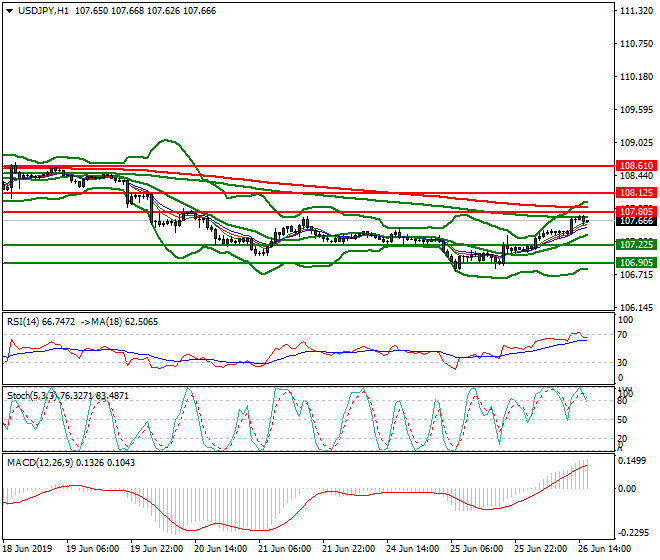Click the RSI 70 overbought level marker
The width and height of the screenshot is (660, 560).
click(622, 335)
